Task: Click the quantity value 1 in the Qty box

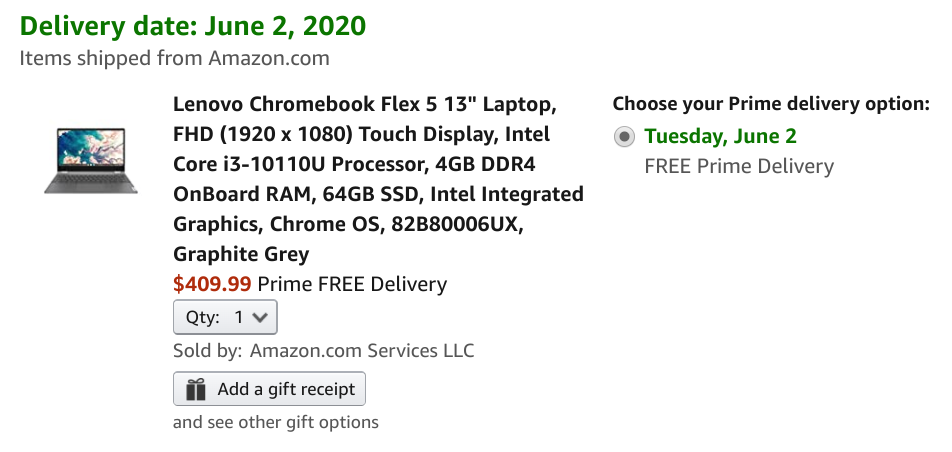Action: coord(239,317)
